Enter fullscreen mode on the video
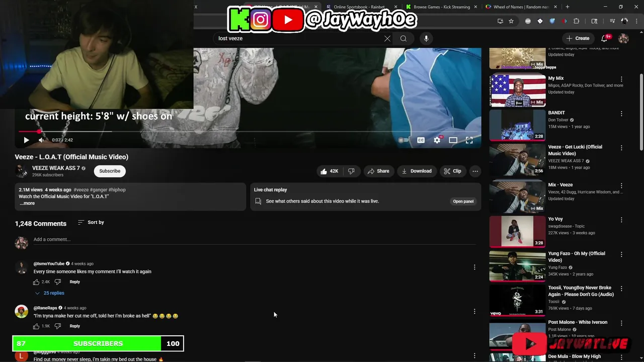Screen dimensions: 644x362 click(469, 140)
